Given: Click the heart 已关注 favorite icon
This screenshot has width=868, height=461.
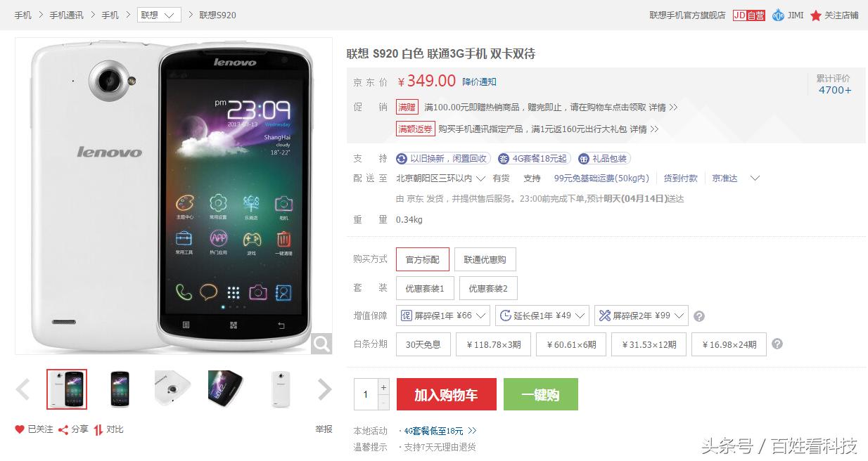Looking at the screenshot, I should pyautogui.click(x=20, y=429).
